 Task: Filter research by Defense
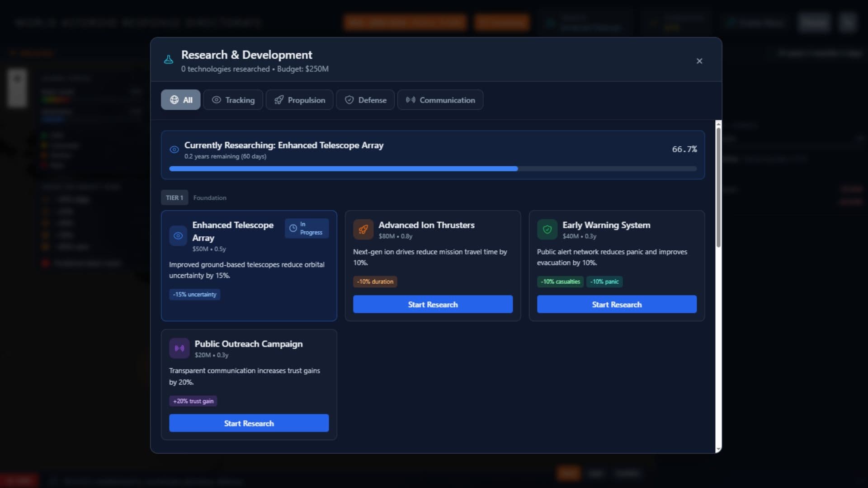coord(365,100)
